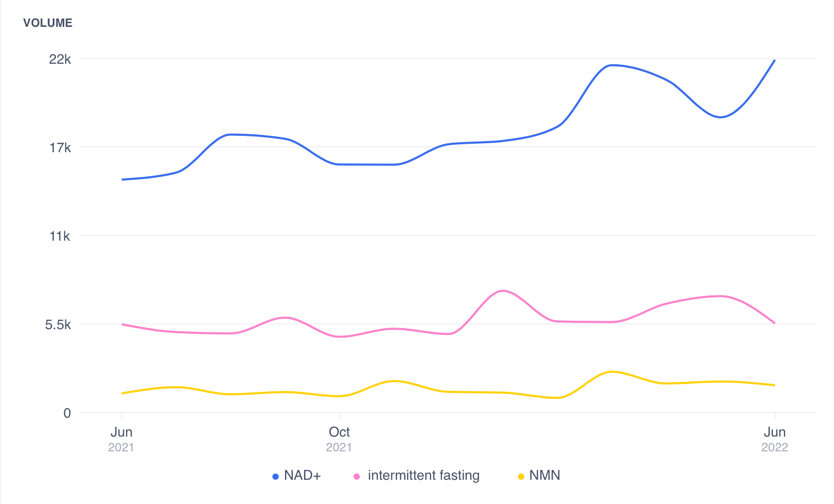
Task: Click the blue NAD+ legend dot
Action: (275, 477)
